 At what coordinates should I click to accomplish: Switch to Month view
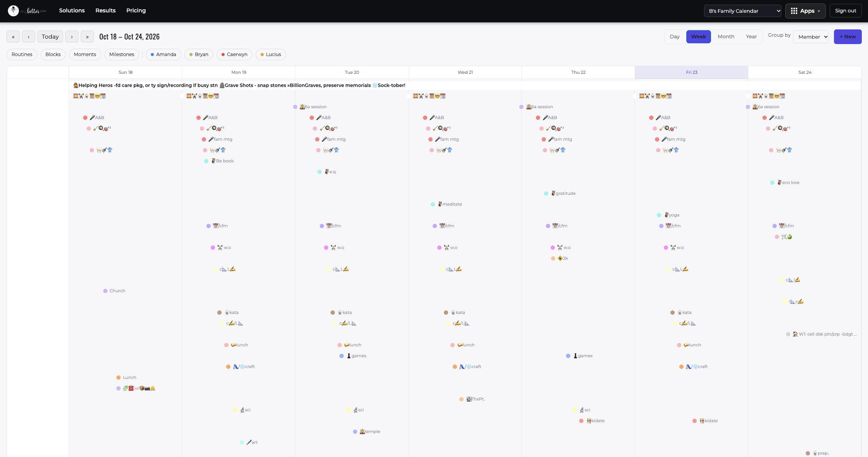pos(726,37)
